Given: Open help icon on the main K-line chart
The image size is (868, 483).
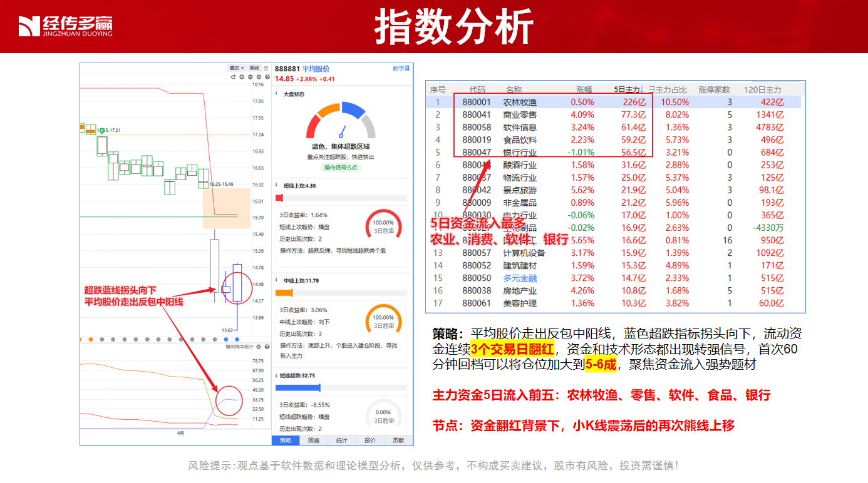Looking at the screenshot, I should 267,77.
